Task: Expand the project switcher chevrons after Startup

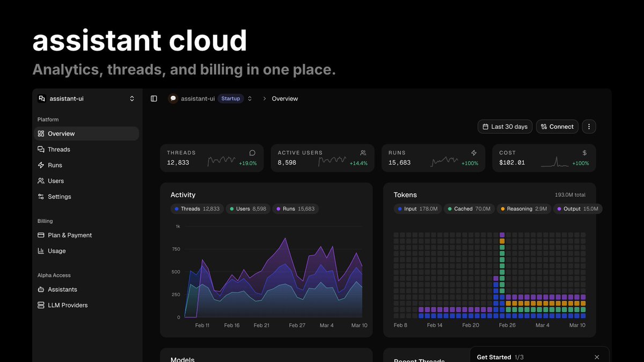Action: (250, 99)
